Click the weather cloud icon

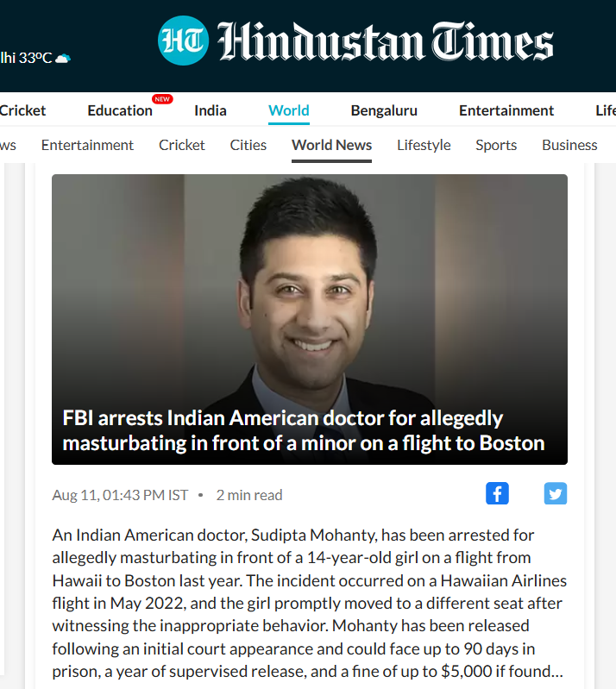point(63,58)
